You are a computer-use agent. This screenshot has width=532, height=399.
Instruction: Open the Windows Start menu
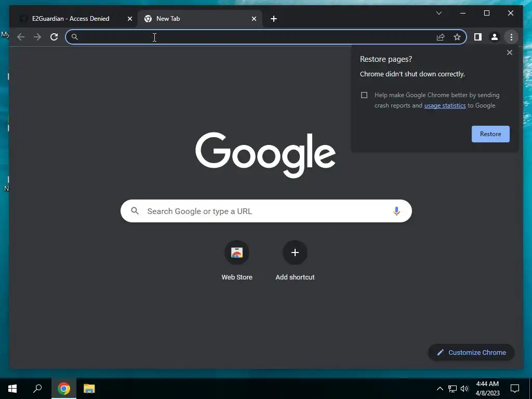click(12, 389)
